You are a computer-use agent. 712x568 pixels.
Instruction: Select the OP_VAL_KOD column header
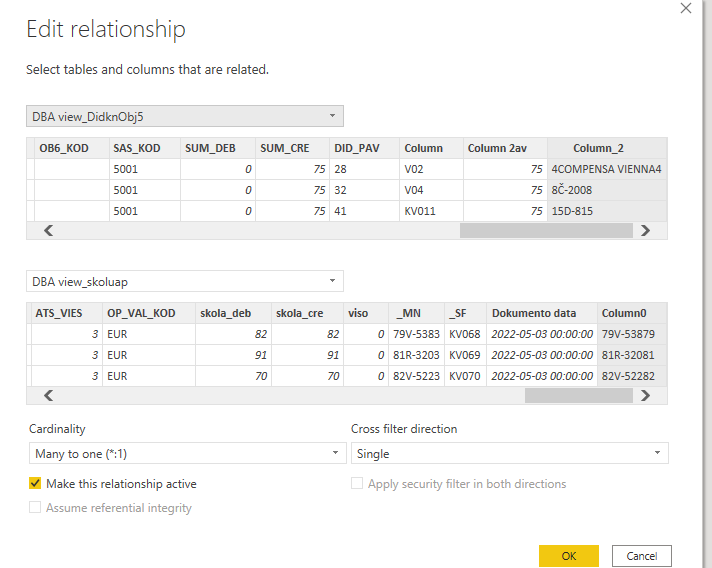point(149,313)
